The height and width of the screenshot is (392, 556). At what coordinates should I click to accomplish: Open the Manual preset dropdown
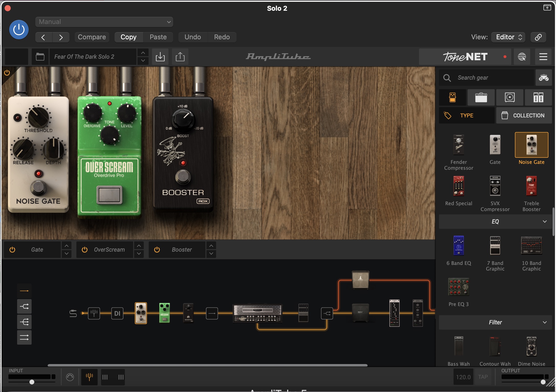104,22
